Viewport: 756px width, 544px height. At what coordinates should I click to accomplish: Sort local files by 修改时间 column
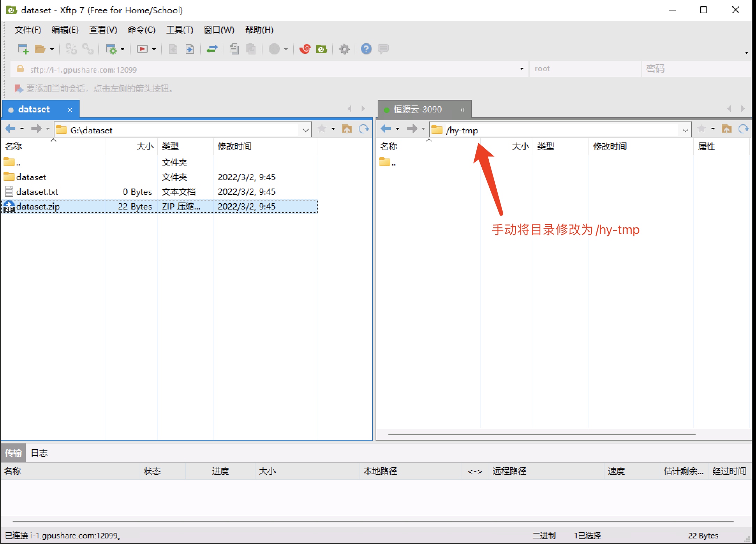point(234,146)
